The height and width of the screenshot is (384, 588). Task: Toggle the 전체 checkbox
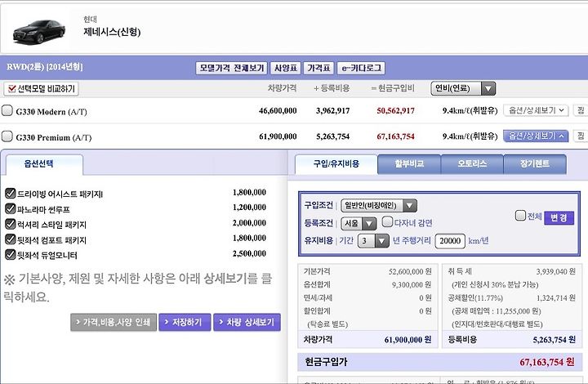[x=520, y=215]
